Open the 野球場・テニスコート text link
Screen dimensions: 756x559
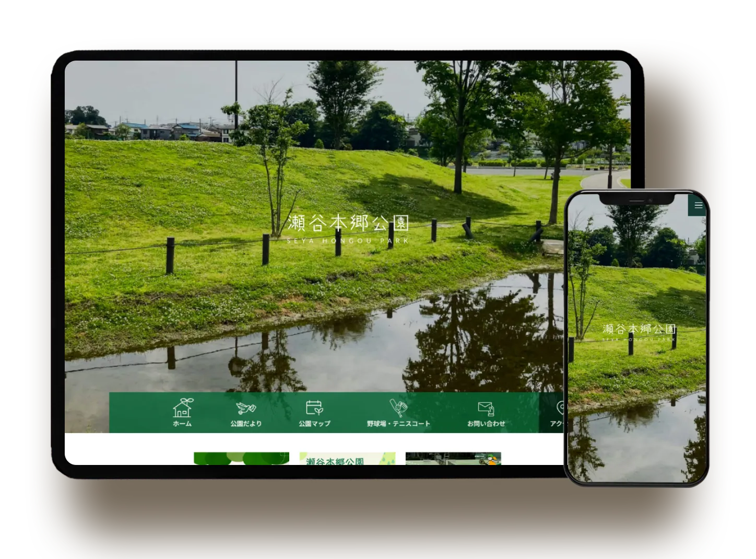pos(398,424)
